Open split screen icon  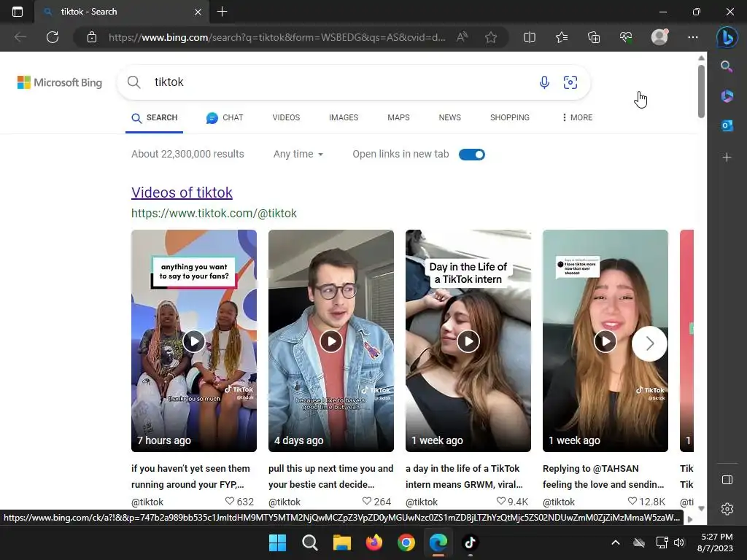(530, 37)
